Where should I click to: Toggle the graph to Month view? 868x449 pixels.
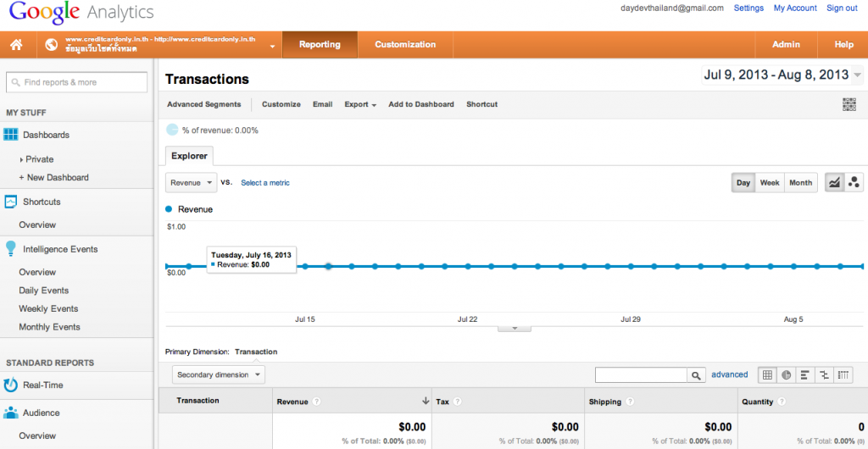click(800, 182)
